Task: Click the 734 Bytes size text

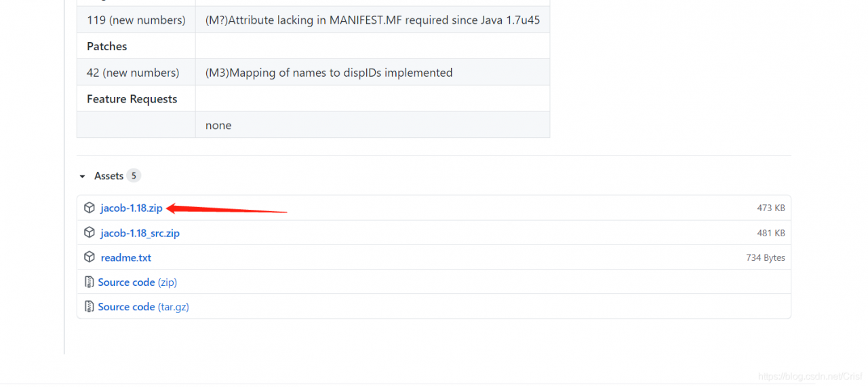Action: (766, 257)
